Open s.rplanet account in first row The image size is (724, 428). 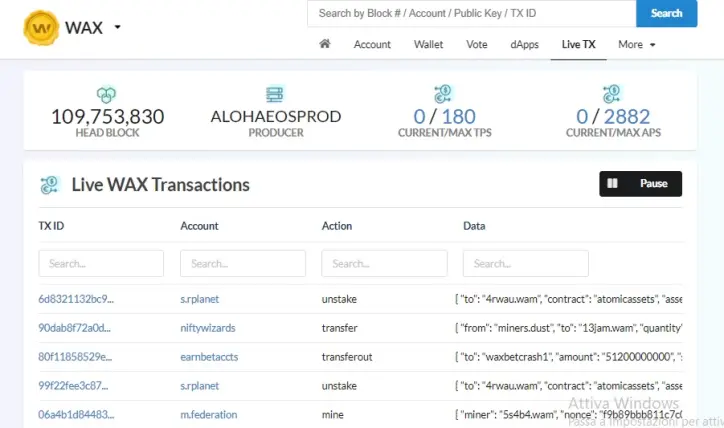[x=199, y=299]
